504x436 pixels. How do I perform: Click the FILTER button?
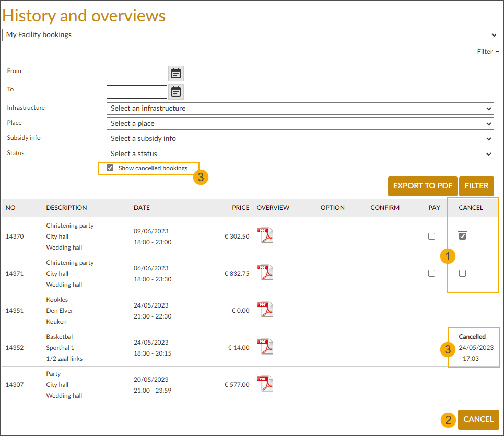[x=476, y=186]
